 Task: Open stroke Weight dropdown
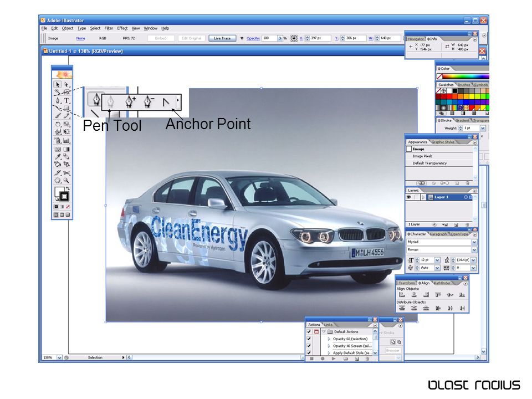tap(483, 128)
